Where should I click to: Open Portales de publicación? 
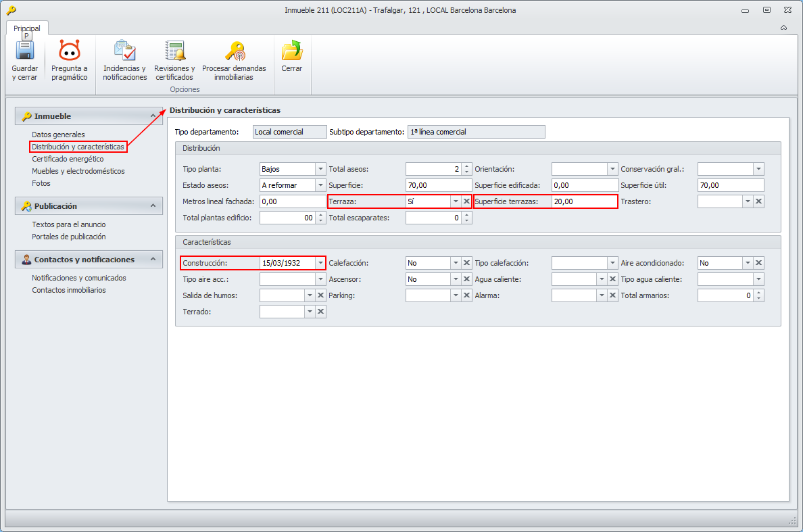69,237
